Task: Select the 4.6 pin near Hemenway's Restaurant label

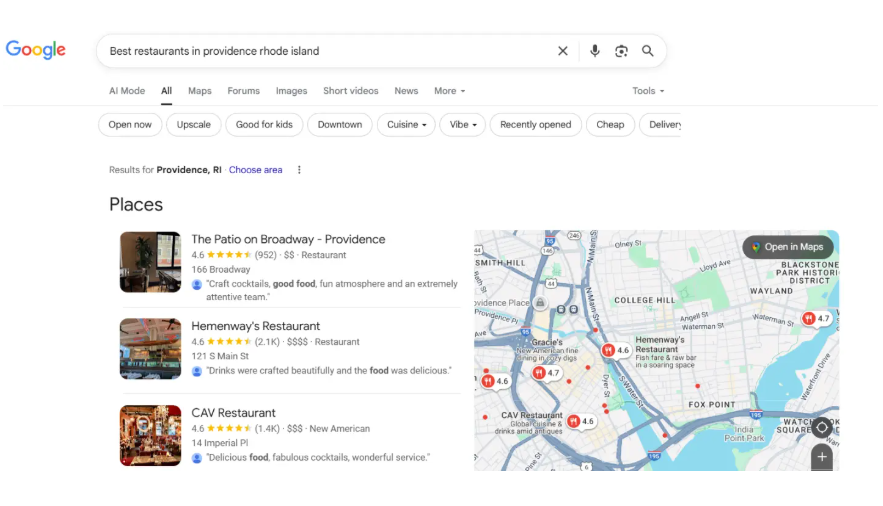Action: [615, 351]
